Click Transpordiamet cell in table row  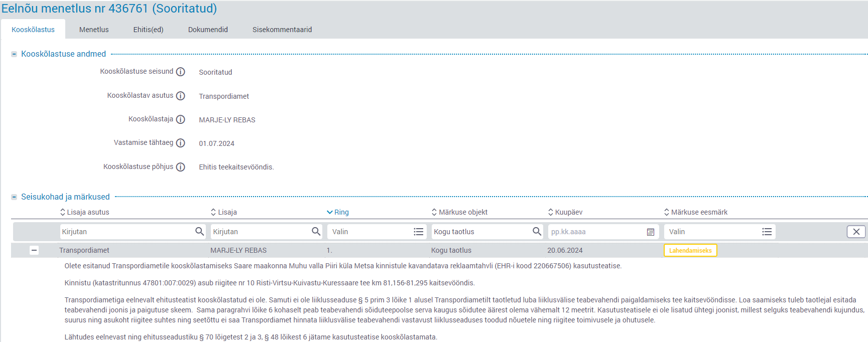[x=84, y=250]
